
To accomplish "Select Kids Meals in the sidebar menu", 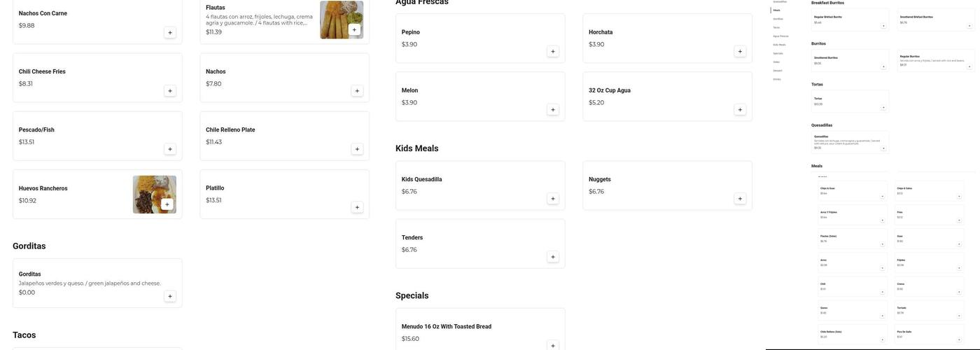I will coord(779,45).
